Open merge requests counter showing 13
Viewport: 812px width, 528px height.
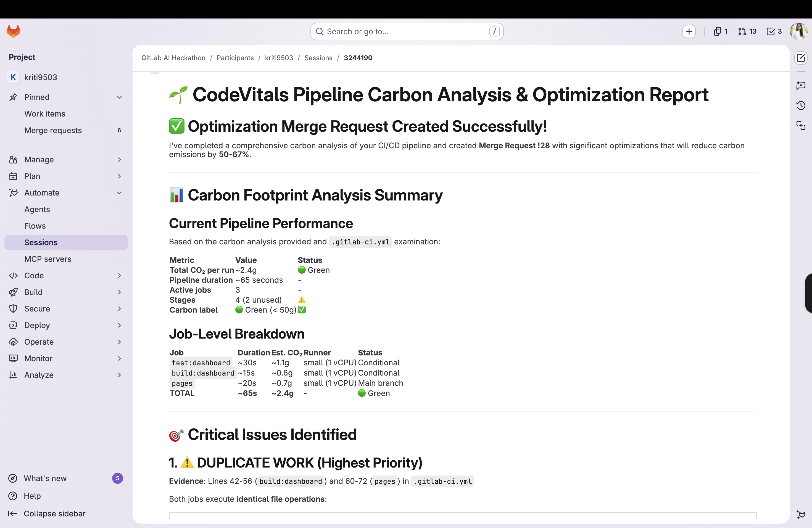click(x=747, y=31)
